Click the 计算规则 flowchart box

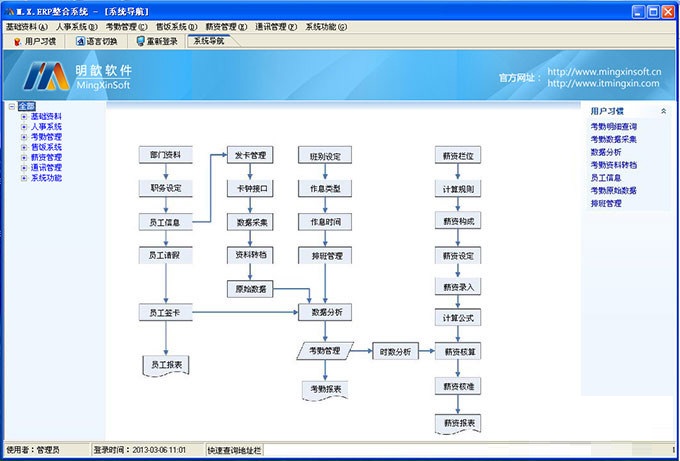tap(458, 189)
